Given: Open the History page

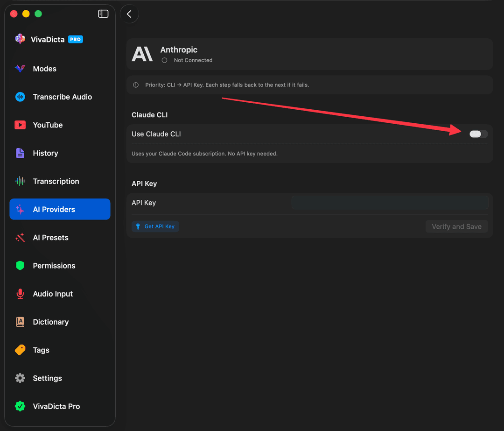Looking at the screenshot, I should pos(60,153).
